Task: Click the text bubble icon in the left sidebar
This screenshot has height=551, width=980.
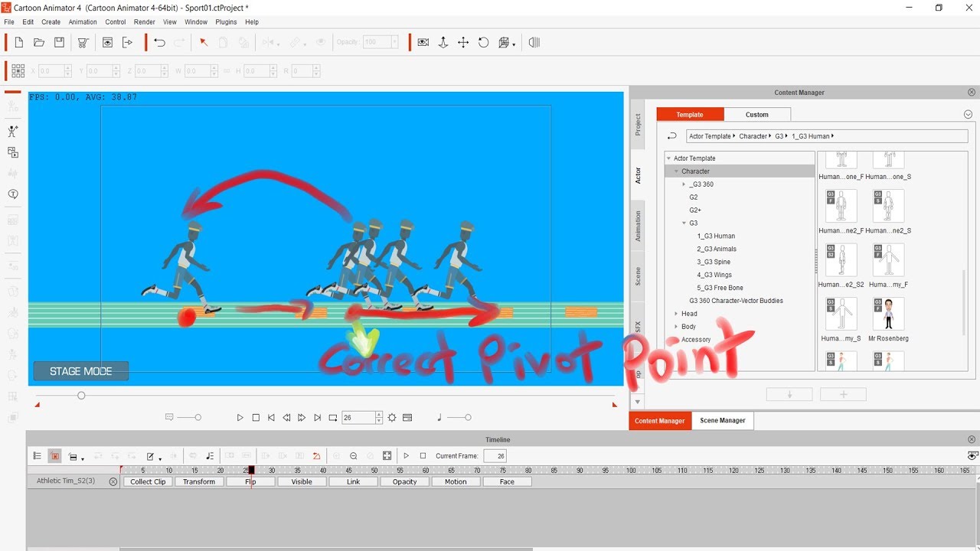Action: [x=13, y=194]
